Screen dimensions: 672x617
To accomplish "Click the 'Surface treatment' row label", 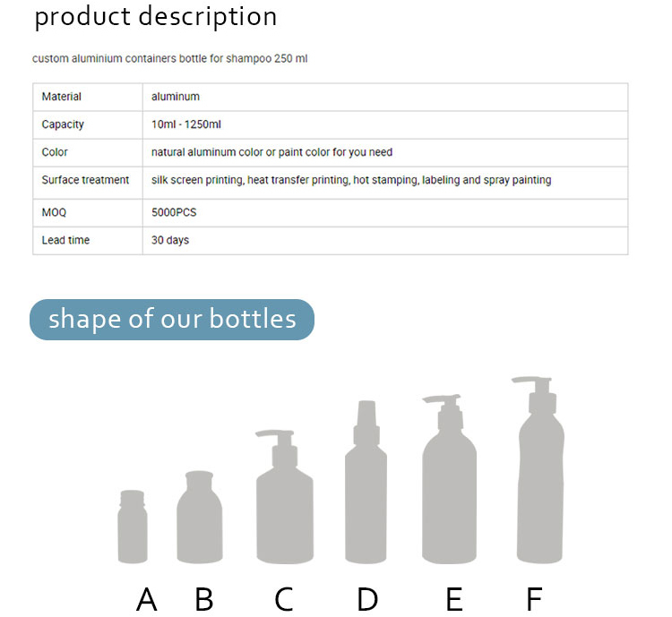I will tap(85, 180).
